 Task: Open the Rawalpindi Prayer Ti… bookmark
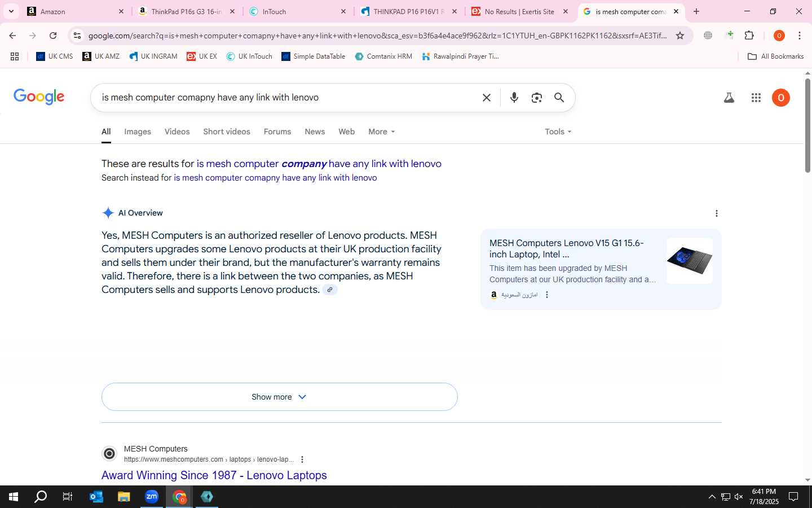coord(460,56)
